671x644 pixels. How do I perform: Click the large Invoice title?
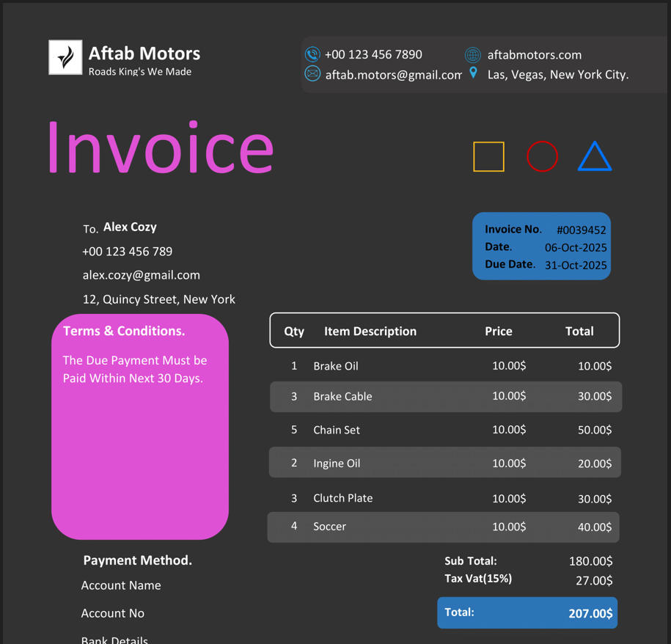160,148
